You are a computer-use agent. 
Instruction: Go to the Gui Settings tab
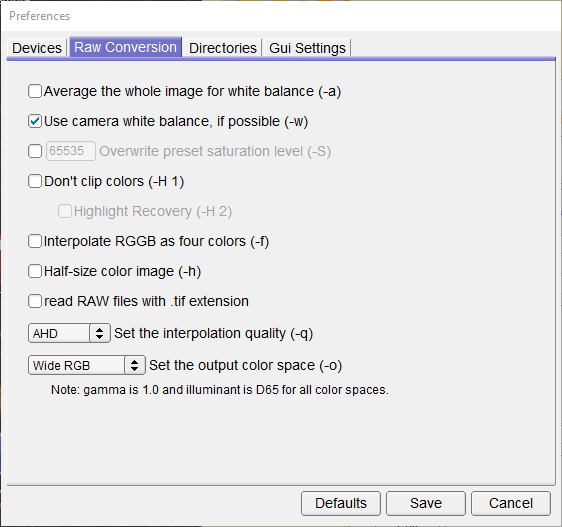pyautogui.click(x=307, y=48)
